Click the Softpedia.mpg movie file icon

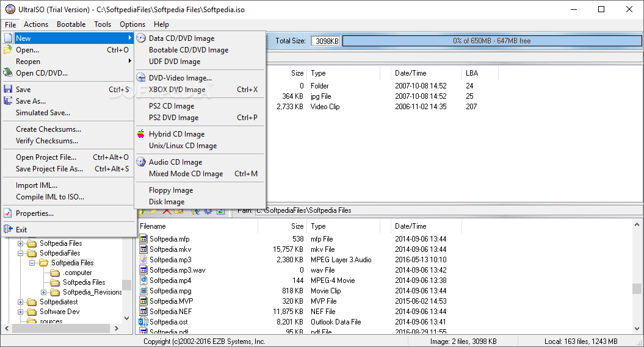point(143,291)
